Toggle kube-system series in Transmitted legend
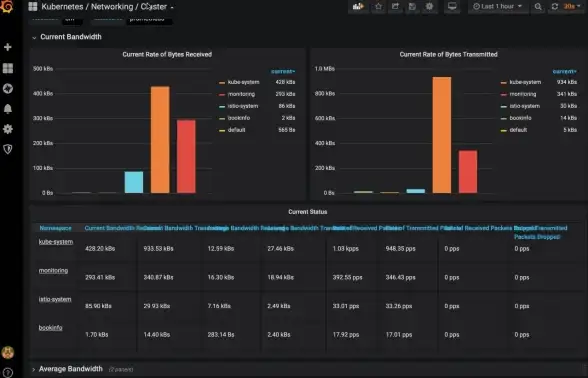The height and width of the screenshot is (378, 588). (525, 82)
